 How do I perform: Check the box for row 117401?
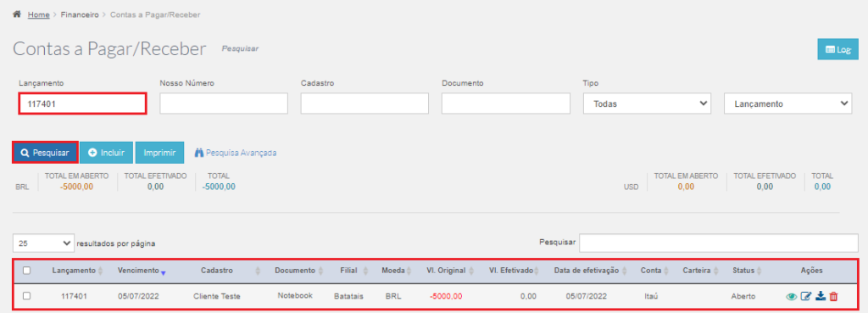coord(26,296)
